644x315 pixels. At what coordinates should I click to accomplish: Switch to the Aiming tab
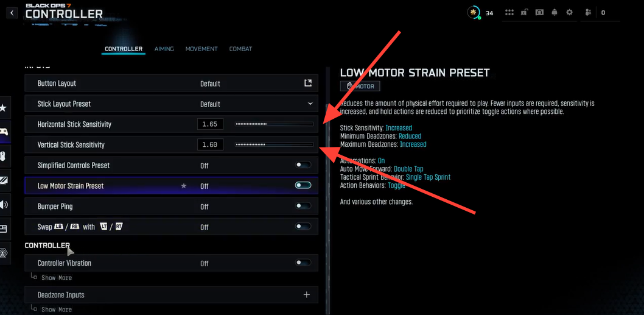tap(164, 49)
